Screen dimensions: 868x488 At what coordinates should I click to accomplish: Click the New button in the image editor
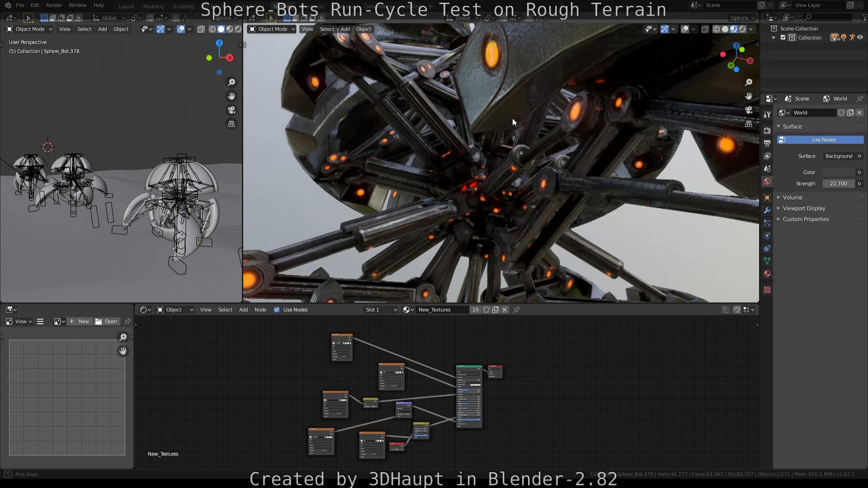tap(80, 321)
